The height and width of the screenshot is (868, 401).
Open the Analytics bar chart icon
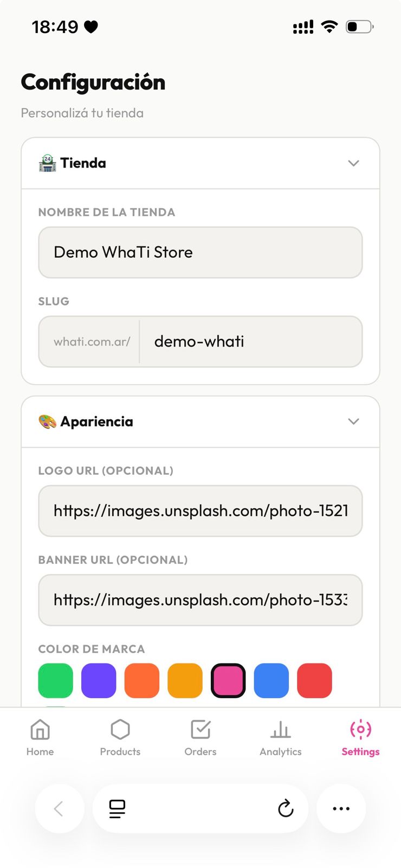pyautogui.click(x=281, y=730)
